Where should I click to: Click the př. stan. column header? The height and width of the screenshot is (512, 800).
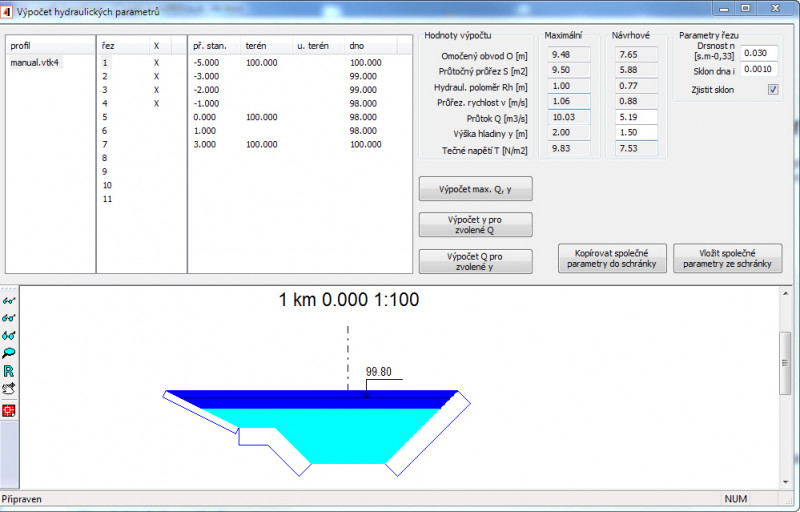(214, 45)
